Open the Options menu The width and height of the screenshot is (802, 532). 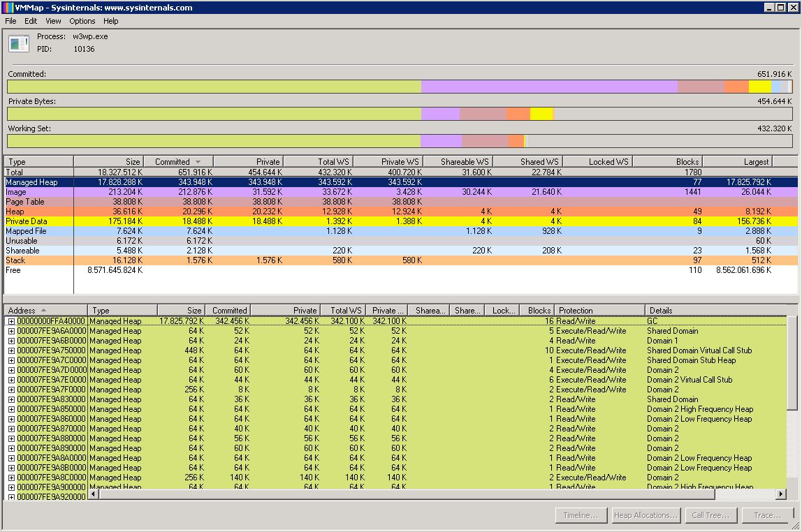click(x=82, y=21)
